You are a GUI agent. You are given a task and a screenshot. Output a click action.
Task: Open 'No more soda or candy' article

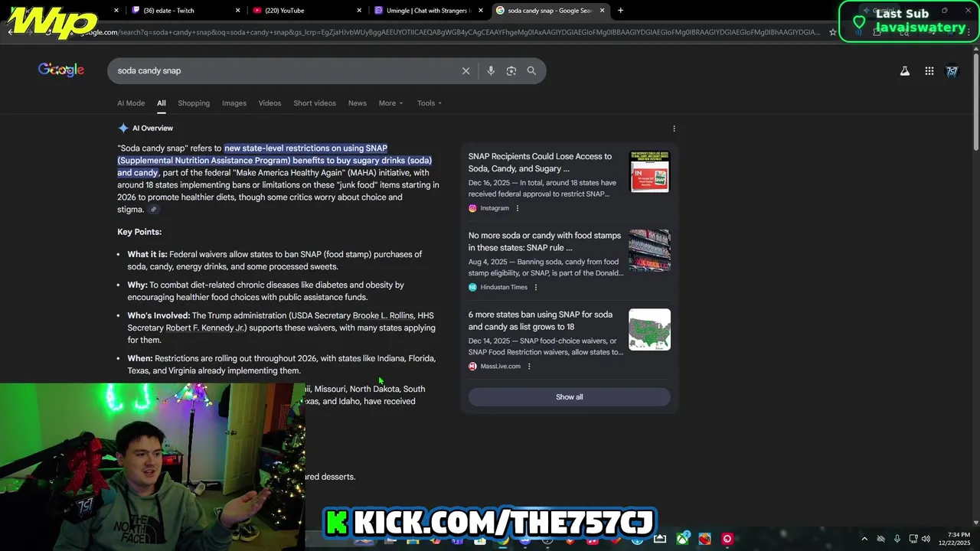click(x=544, y=241)
